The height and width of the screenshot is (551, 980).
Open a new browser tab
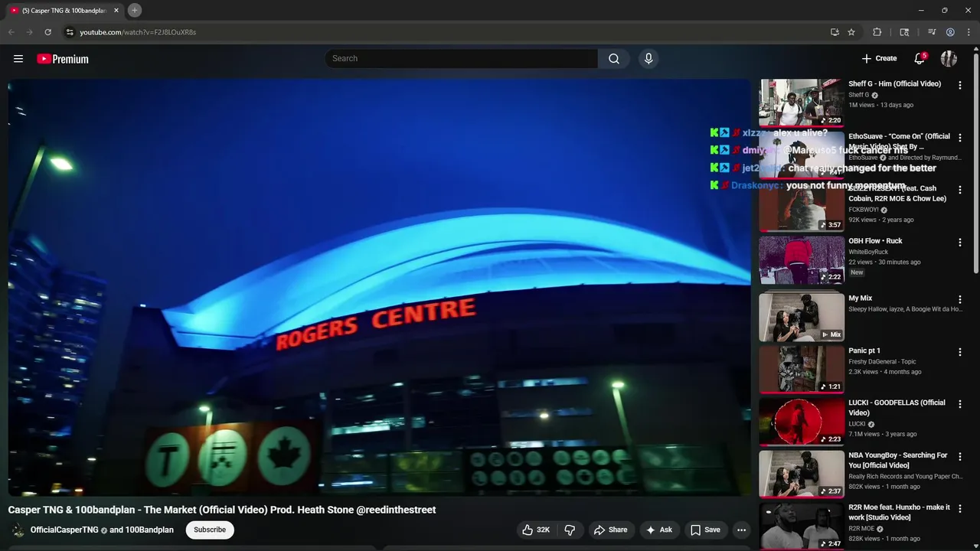pyautogui.click(x=135, y=10)
